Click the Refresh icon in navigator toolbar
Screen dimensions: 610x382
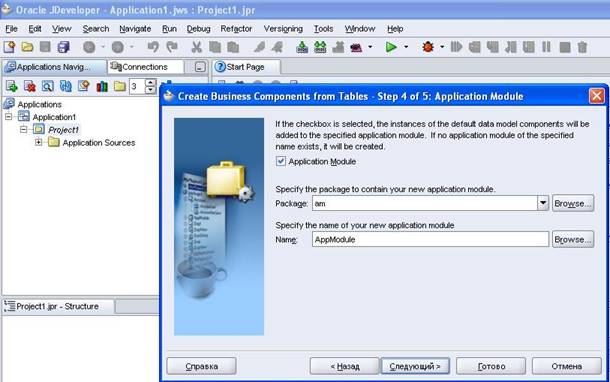[65, 86]
